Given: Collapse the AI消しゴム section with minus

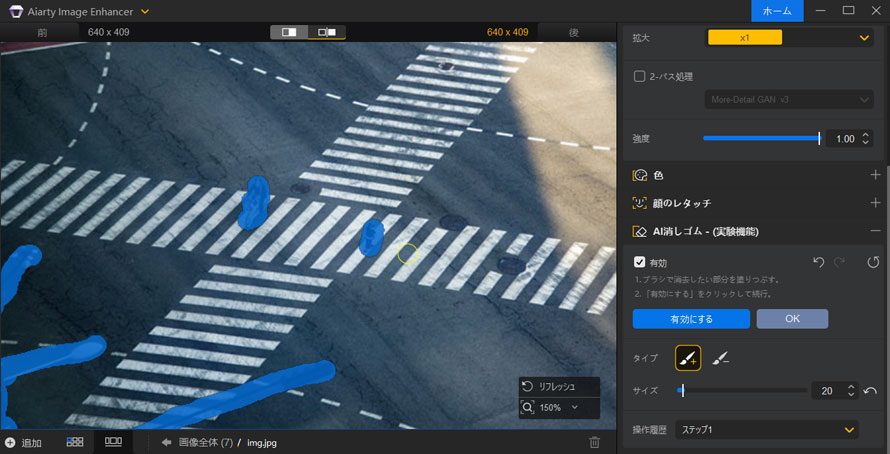Looking at the screenshot, I should [875, 230].
